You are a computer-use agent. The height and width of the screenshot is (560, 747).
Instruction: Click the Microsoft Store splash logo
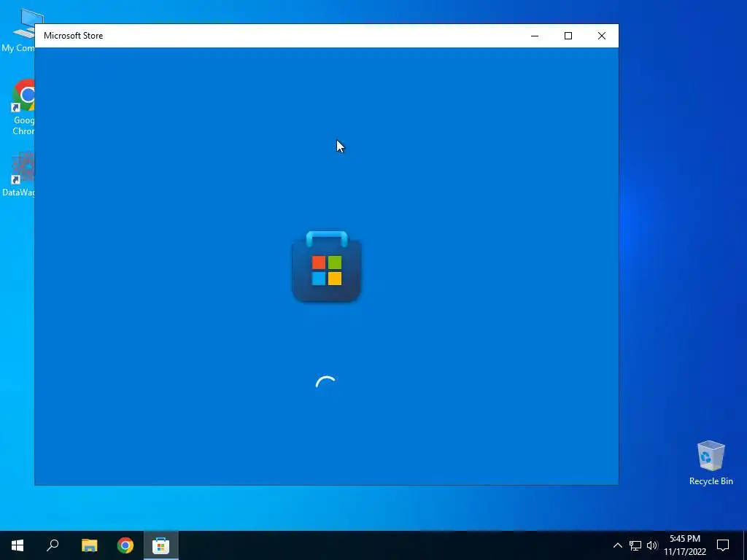click(x=326, y=266)
